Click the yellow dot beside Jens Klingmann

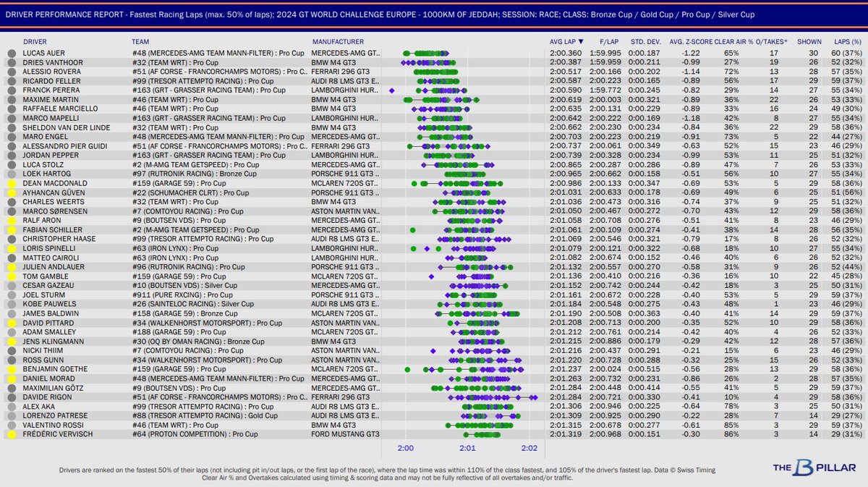click(11, 340)
